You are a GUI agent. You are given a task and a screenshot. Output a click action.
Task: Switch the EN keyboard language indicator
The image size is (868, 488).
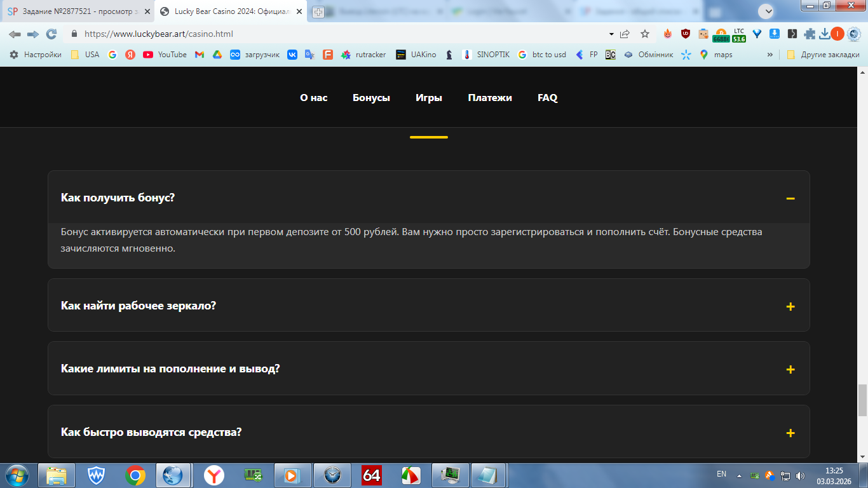(x=721, y=474)
